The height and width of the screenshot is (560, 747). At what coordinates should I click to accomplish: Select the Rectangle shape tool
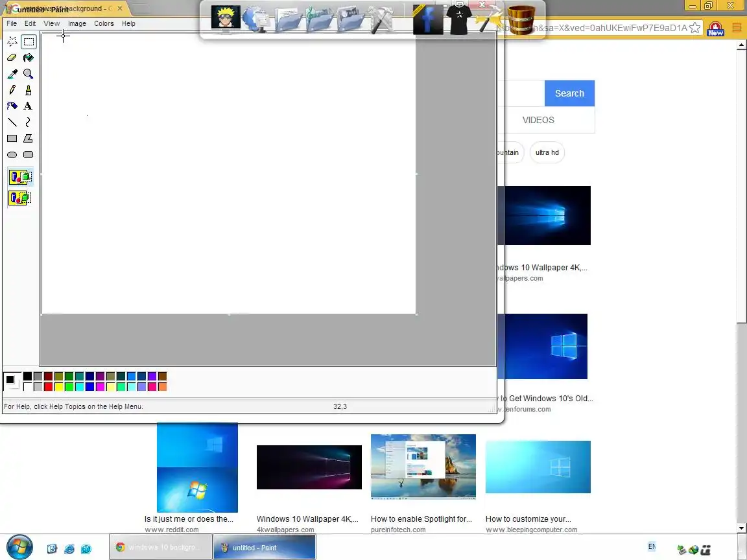(x=12, y=139)
